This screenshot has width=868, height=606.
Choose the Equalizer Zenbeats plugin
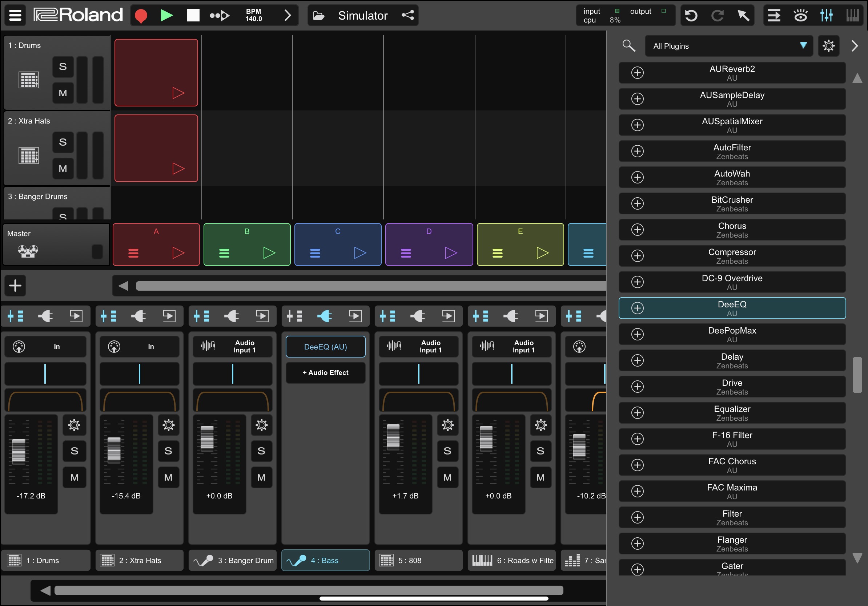pyautogui.click(x=732, y=413)
